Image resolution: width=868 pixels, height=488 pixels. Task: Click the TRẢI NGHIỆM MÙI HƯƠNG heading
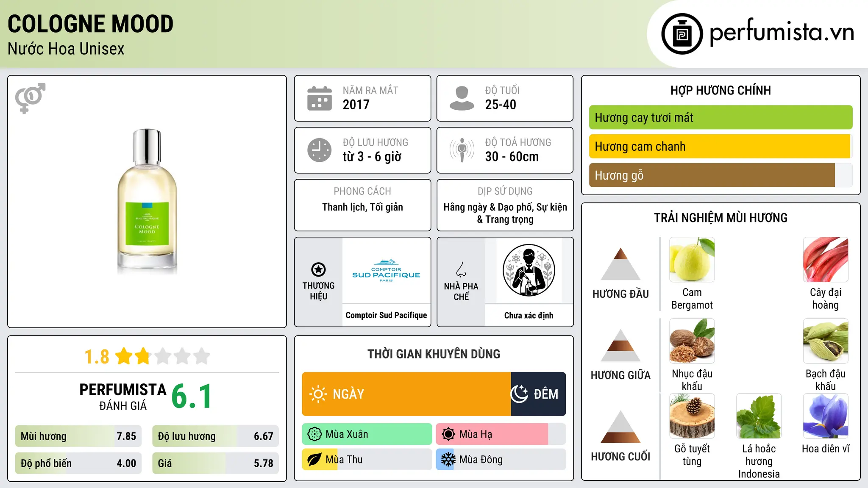721,218
